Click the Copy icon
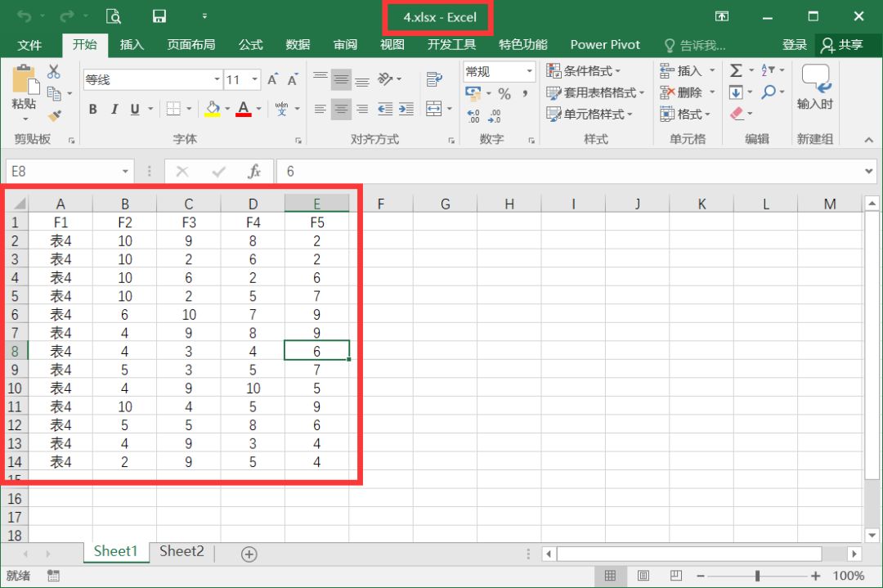This screenshot has height=588, width=883. pyautogui.click(x=54, y=93)
